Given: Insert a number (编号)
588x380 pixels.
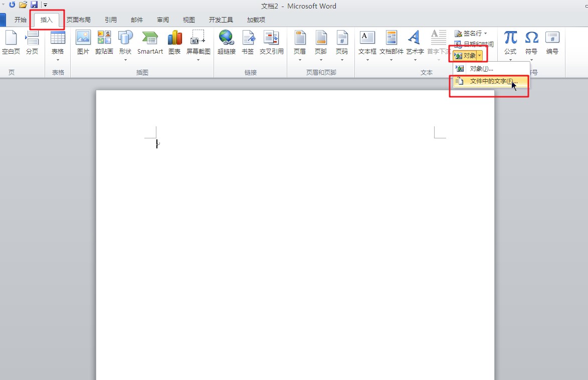Looking at the screenshot, I should click(552, 43).
